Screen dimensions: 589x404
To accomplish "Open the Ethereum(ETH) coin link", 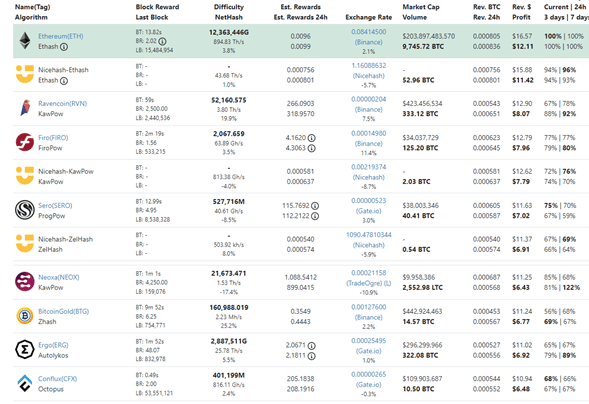I will coord(61,36).
